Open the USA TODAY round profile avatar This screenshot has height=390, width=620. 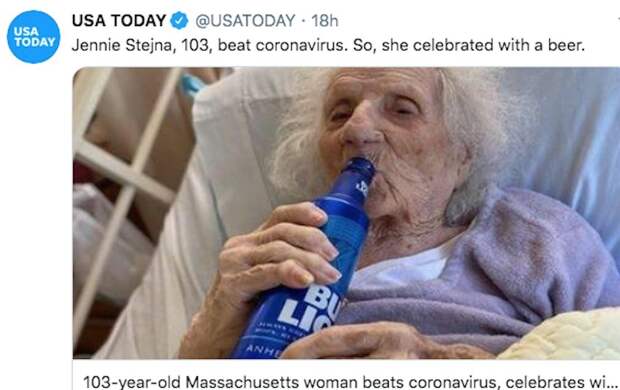click(34, 37)
